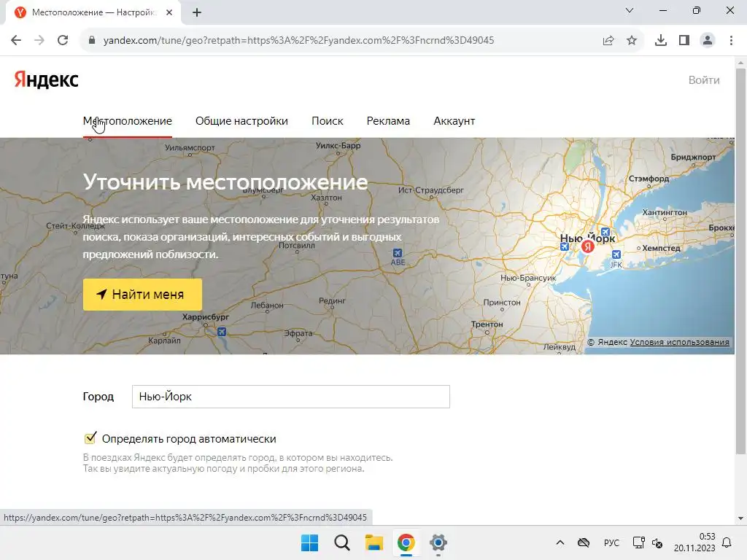The image size is (747, 560).
Task: Click the Бриджпорт label on map
Action: click(x=693, y=157)
